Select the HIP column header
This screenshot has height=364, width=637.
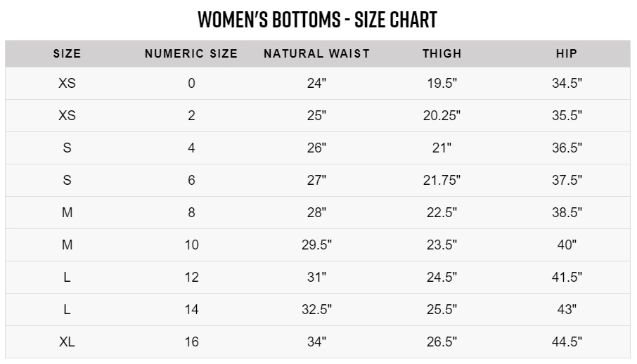[566, 53]
